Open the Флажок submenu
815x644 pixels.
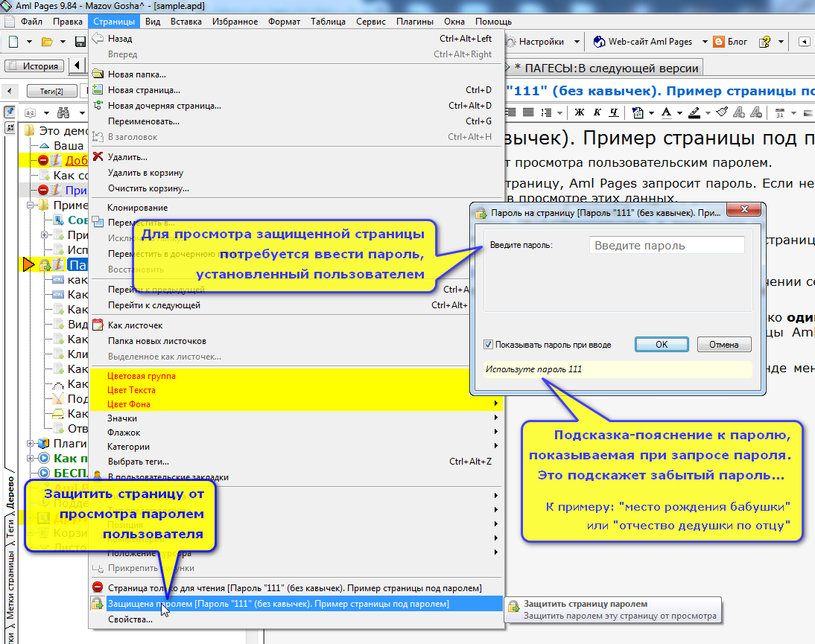click(296, 432)
